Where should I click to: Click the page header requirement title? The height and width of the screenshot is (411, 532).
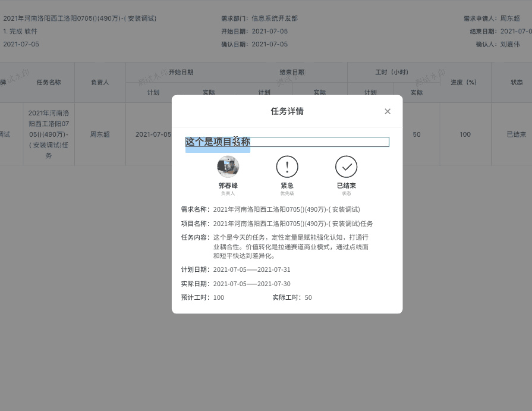point(80,18)
